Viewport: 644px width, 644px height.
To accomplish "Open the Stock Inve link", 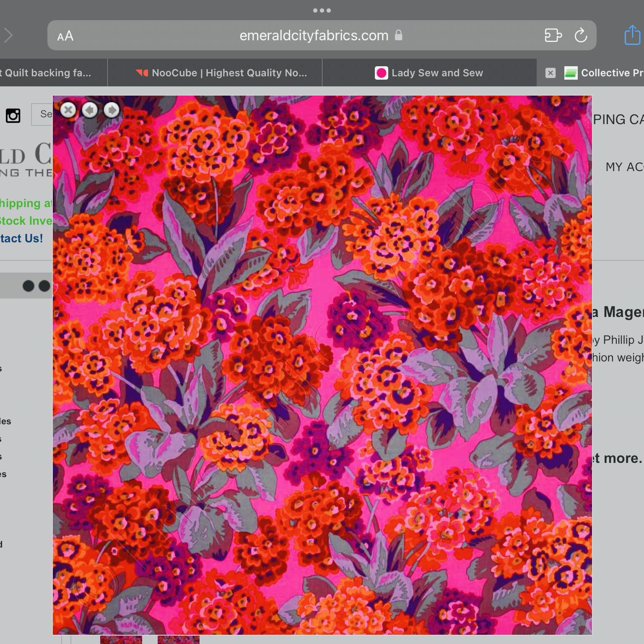I will 26,221.
